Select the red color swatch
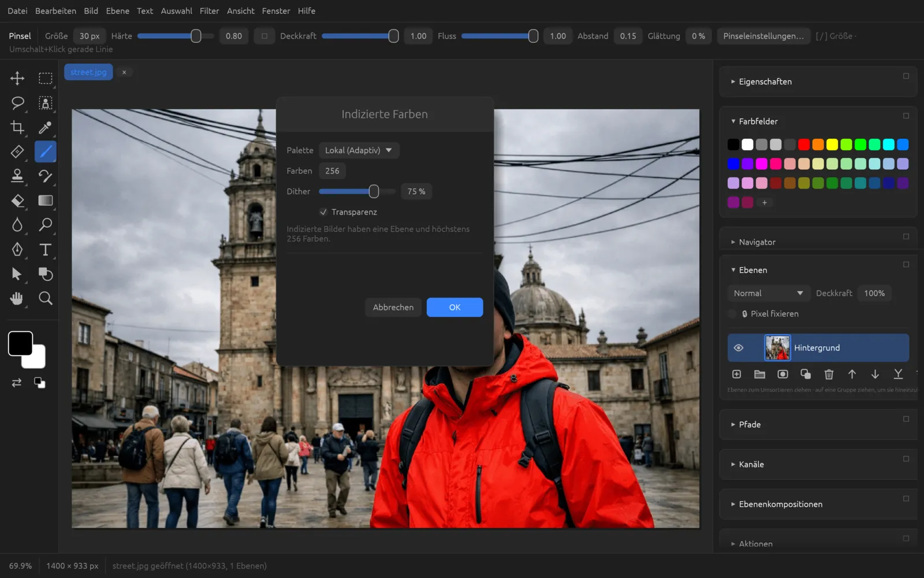The height and width of the screenshot is (578, 924). pos(804,144)
